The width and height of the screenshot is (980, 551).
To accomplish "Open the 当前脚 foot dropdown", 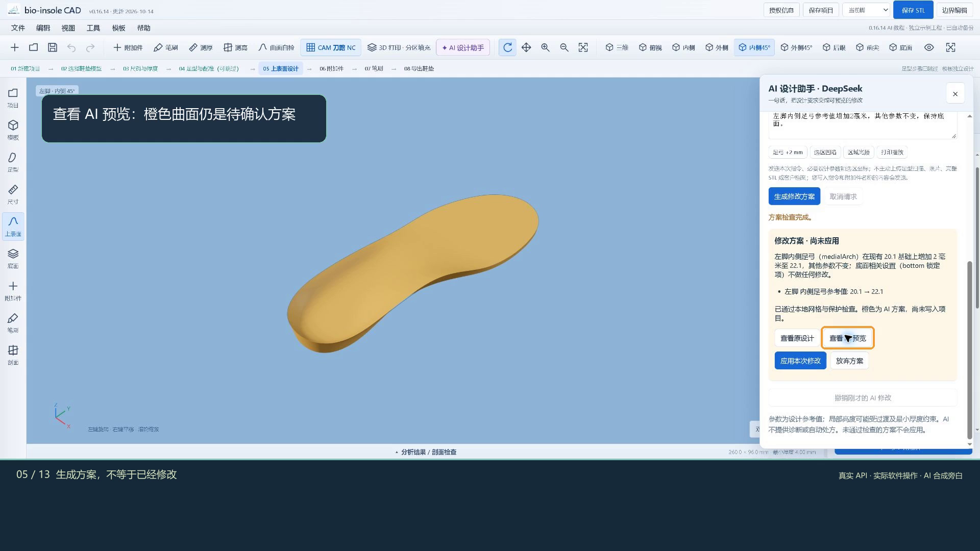I will click(x=866, y=10).
